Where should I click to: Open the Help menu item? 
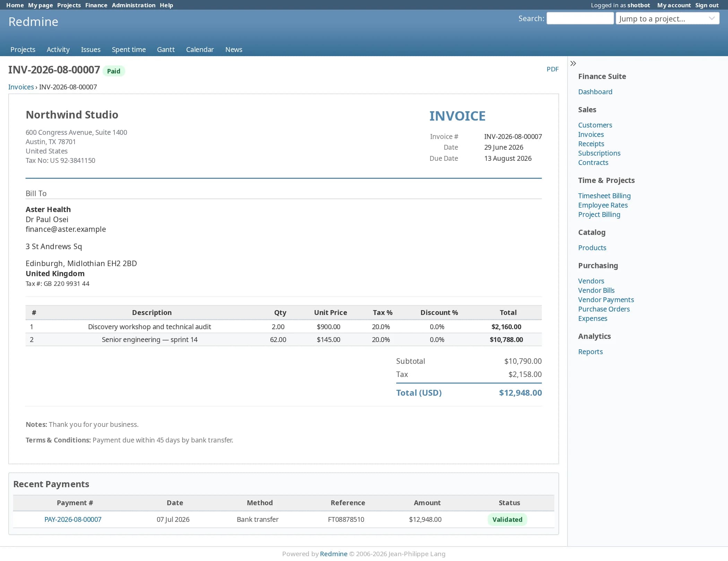(166, 5)
